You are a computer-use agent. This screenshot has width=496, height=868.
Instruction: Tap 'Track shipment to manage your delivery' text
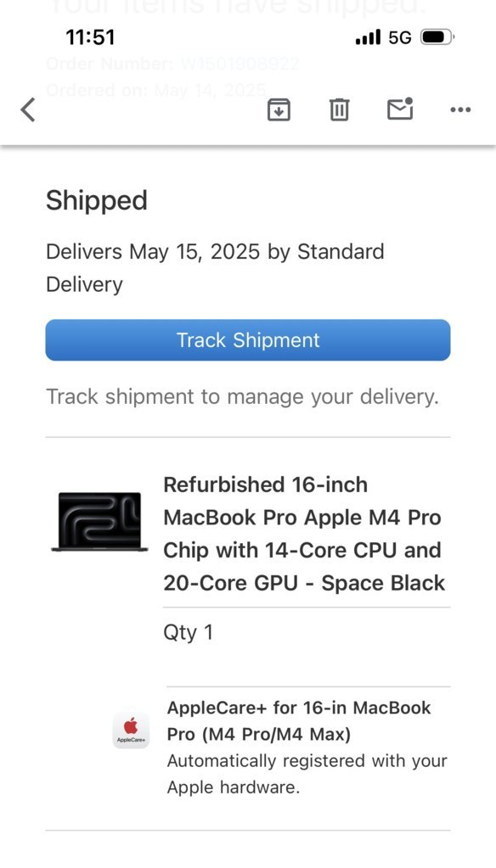point(242,397)
